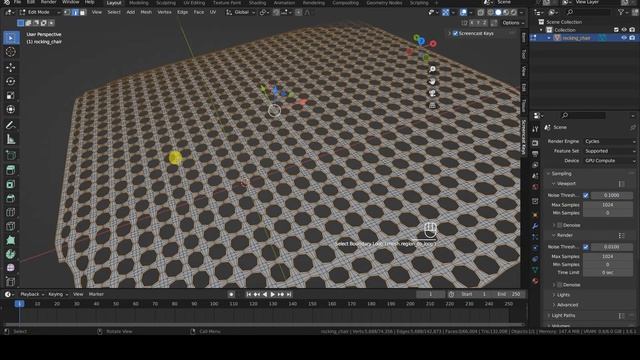The image size is (640, 360).
Task: Open the timeline Playback popover
Action: tap(32, 294)
